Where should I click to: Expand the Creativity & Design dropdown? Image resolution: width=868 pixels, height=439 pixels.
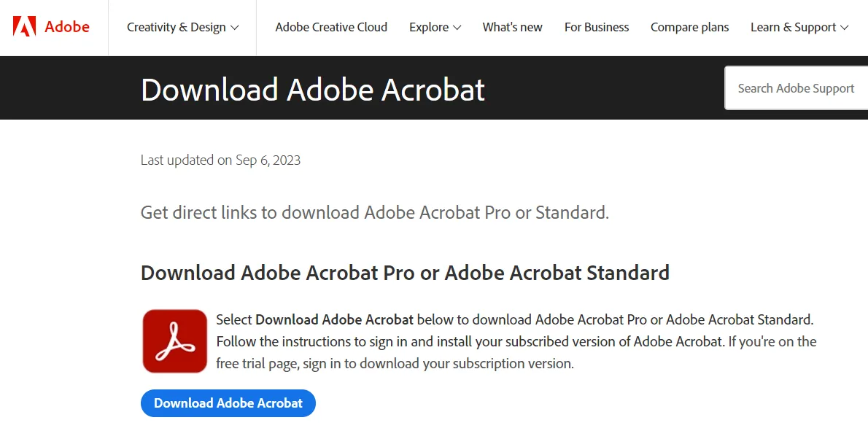tap(182, 27)
